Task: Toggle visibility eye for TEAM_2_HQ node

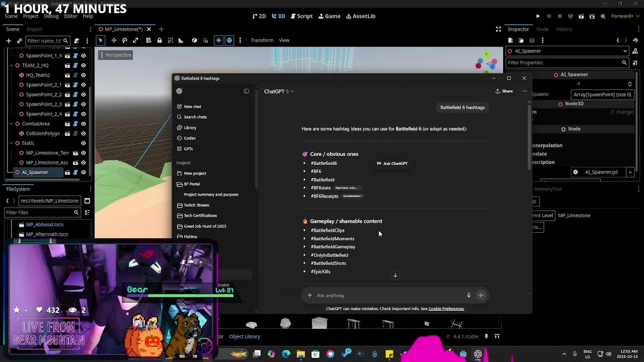Action: click(x=84, y=65)
